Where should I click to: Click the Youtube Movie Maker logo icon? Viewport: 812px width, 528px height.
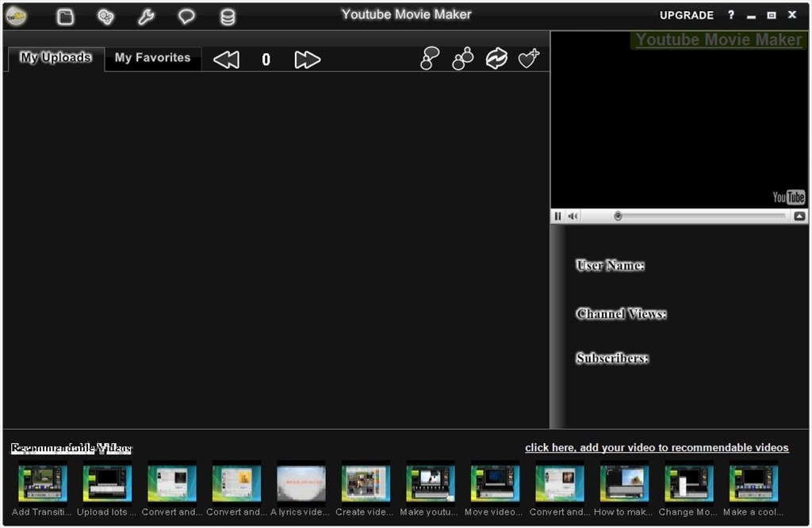coord(16,16)
